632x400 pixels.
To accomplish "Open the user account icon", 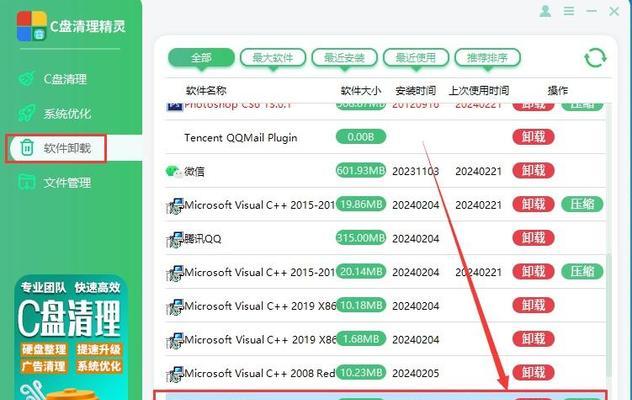I will pyautogui.click(x=545, y=11).
